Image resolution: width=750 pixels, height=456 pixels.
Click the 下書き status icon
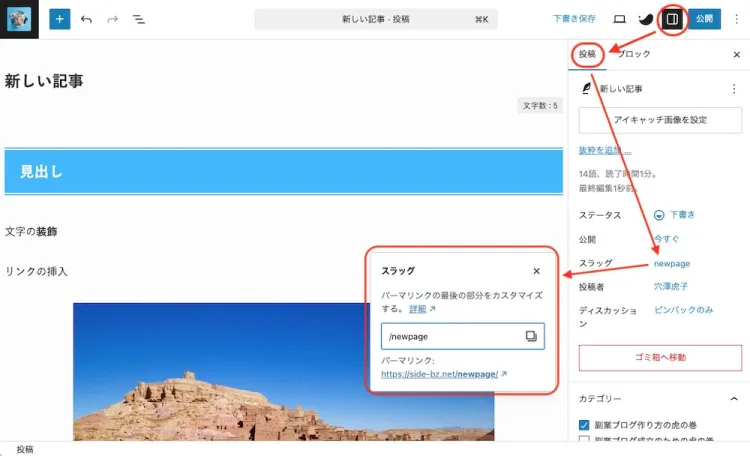[x=659, y=215]
